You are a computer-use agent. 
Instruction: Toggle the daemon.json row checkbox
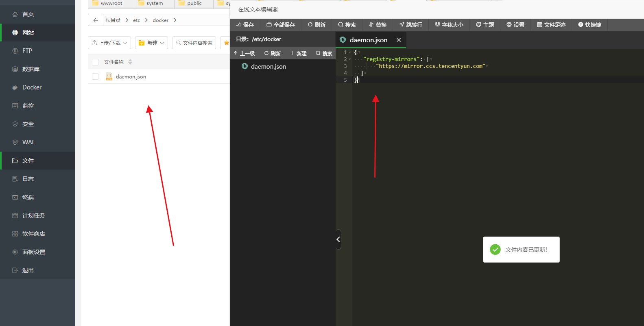(95, 76)
